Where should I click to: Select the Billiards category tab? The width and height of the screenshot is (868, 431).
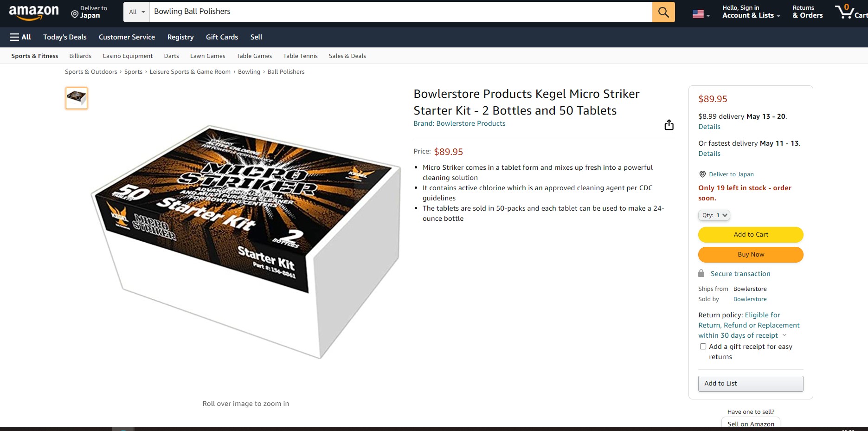point(80,56)
